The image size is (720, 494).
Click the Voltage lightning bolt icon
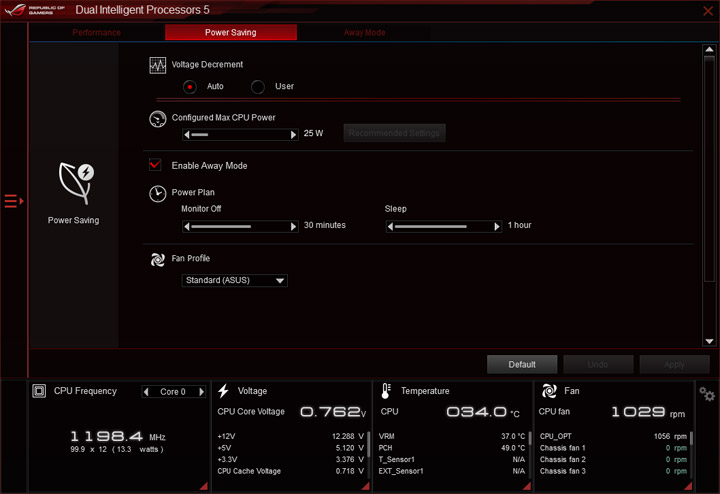(x=224, y=391)
